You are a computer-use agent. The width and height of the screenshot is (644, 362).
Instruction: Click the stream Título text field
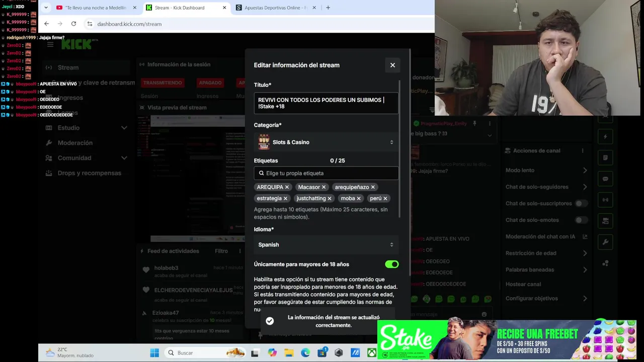(326, 103)
